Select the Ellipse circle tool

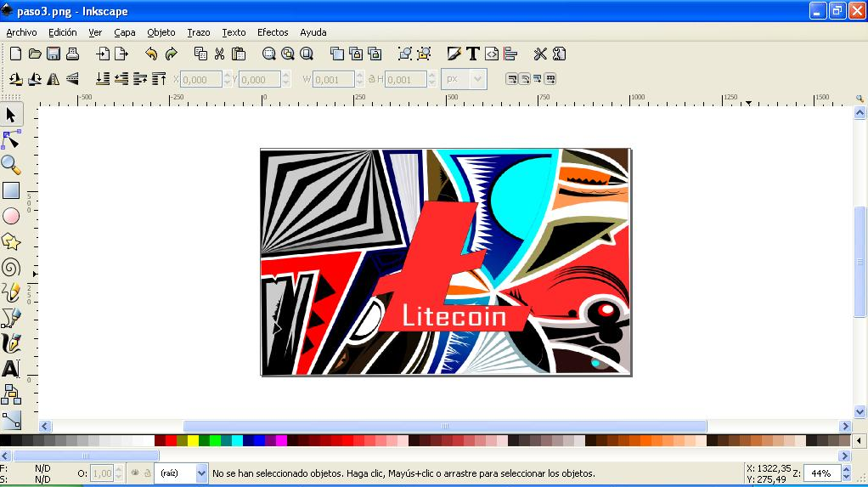coord(11,216)
